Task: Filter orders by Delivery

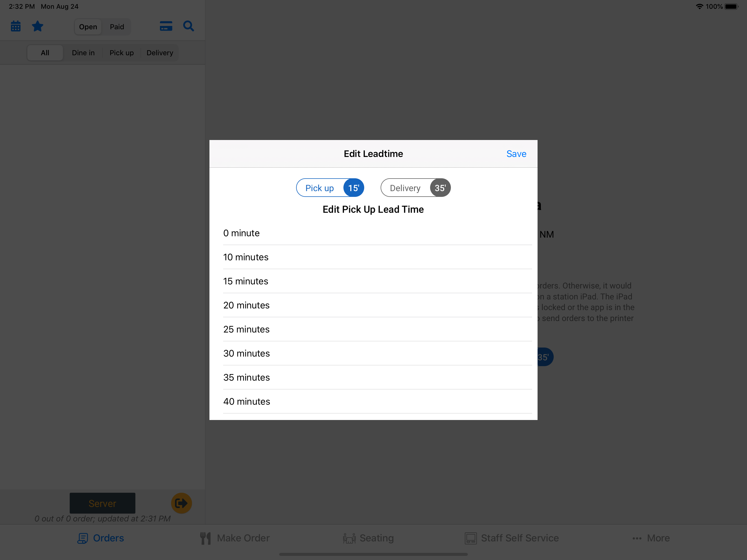Action: tap(160, 53)
